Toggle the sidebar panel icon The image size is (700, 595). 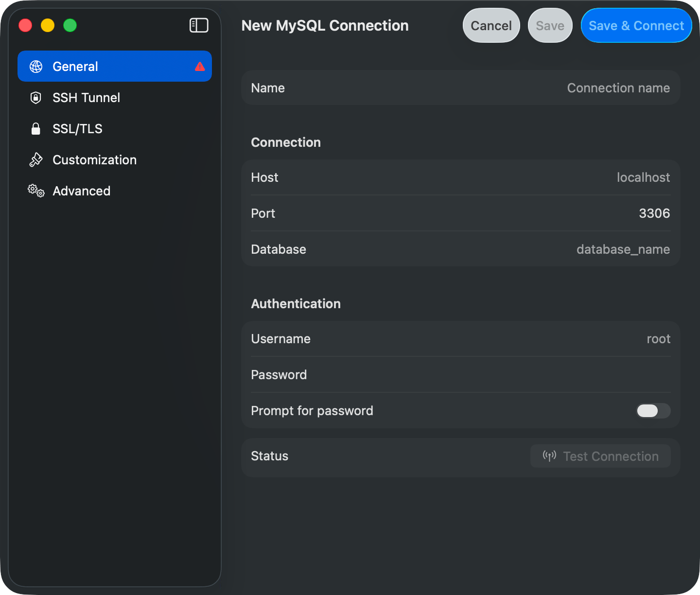[199, 25]
